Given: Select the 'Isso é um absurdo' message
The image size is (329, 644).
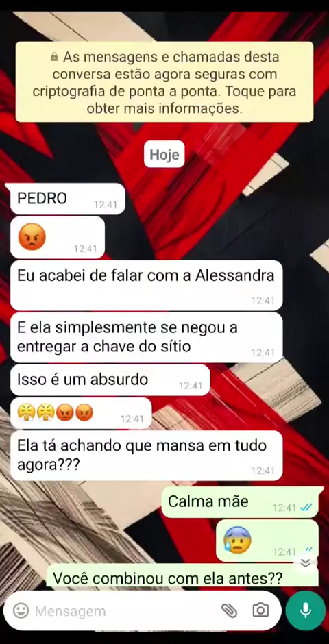Looking at the screenshot, I should click(110, 380).
